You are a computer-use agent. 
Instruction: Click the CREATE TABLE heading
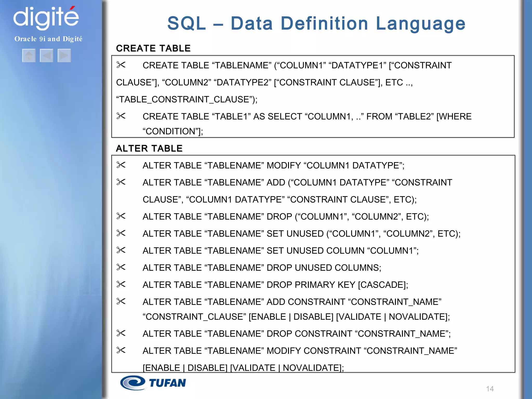[153, 48]
